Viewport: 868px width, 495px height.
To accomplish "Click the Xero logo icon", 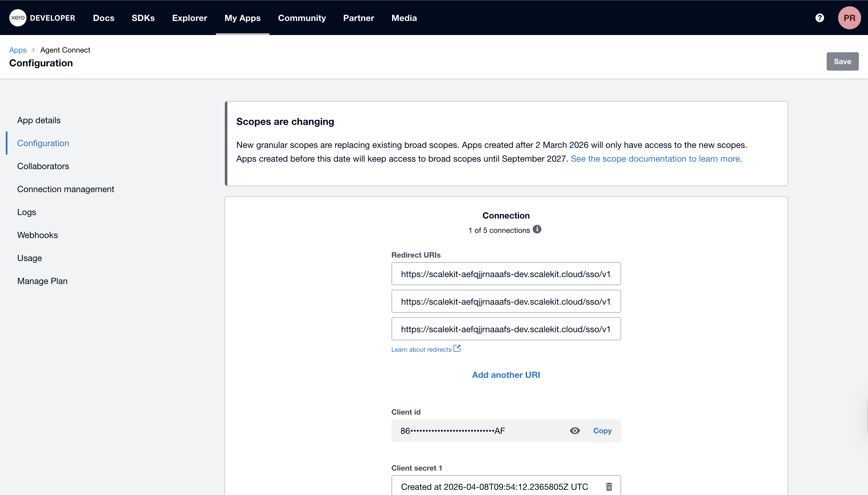I will (x=18, y=18).
